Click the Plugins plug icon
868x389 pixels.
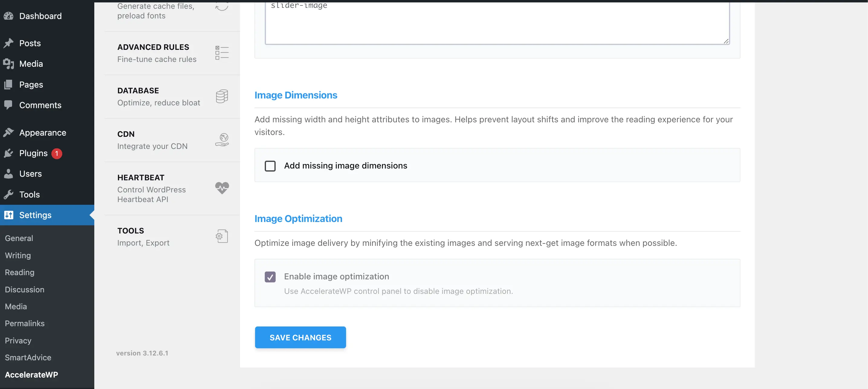[x=8, y=153]
